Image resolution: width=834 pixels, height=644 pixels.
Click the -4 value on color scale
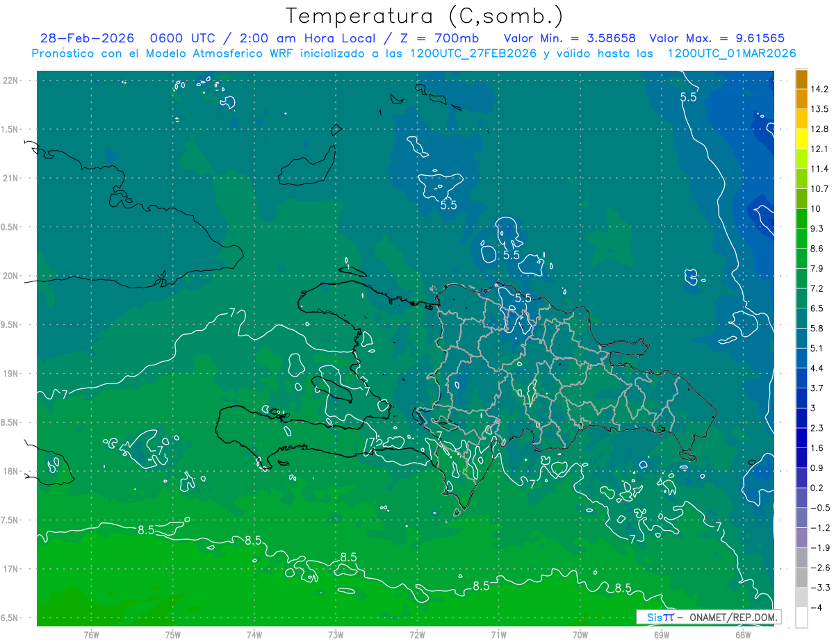(817, 608)
